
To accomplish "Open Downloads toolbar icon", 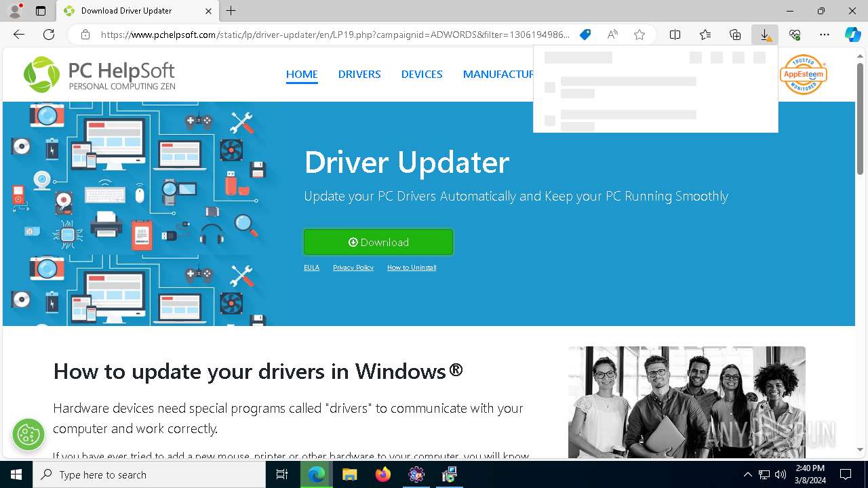I will 765,35.
